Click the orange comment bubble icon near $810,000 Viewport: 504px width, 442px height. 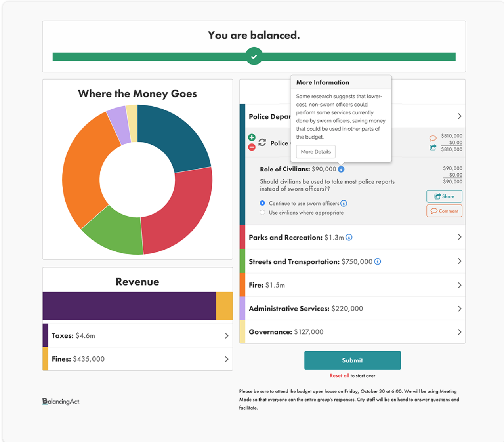433,139
